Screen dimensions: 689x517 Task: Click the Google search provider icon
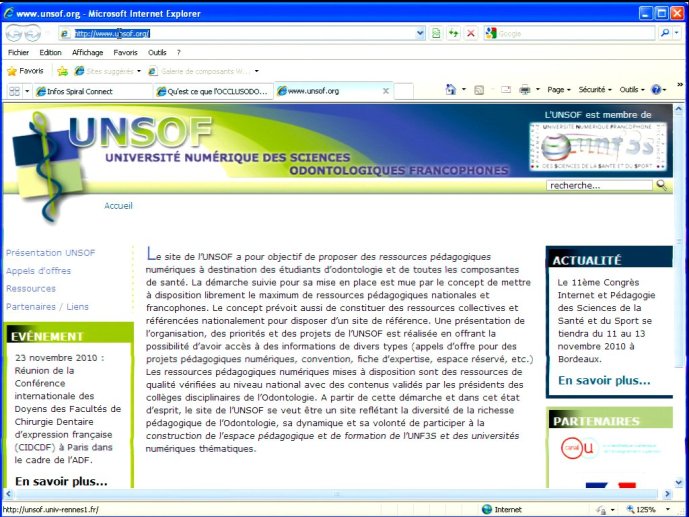(x=491, y=33)
